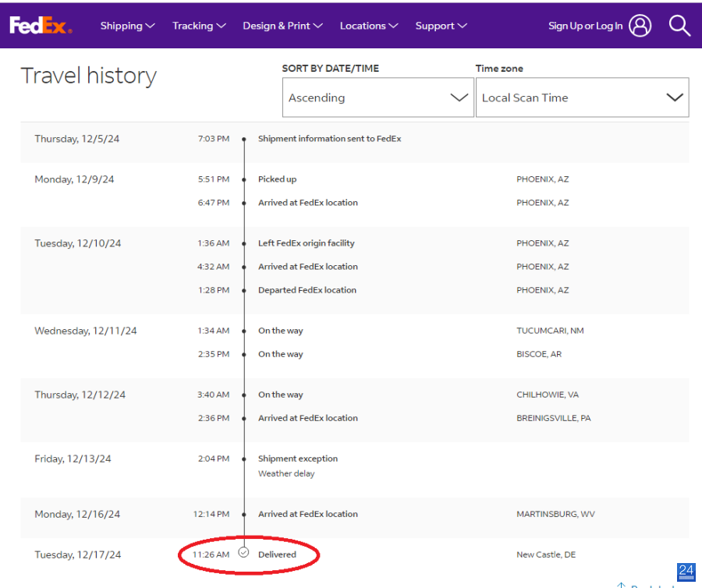This screenshot has height=588, width=702.
Task: Click the 12:14 PM timestamp
Action: click(x=211, y=514)
